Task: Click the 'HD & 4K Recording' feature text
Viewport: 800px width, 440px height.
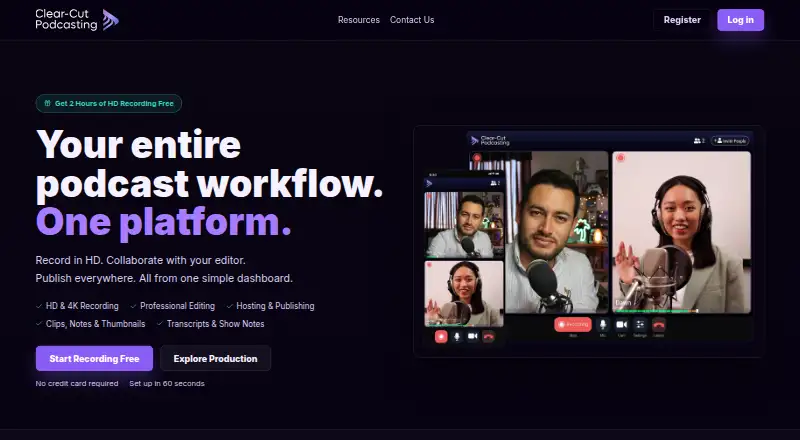Action: click(82, 306)
